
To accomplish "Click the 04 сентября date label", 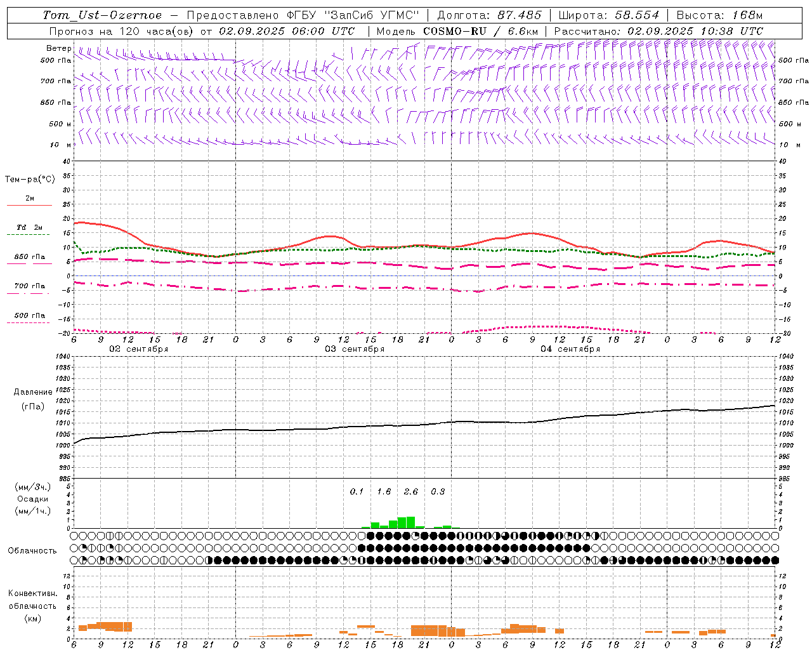I will (x=570, y=349).
